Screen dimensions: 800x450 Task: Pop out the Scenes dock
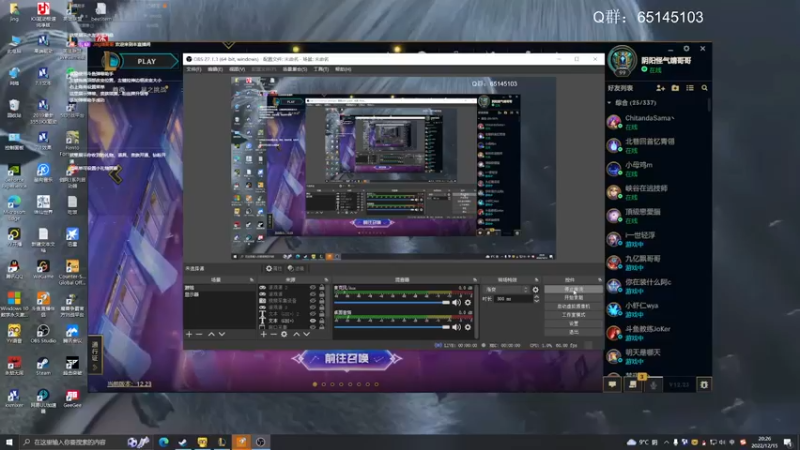click(x=252, y=280)
